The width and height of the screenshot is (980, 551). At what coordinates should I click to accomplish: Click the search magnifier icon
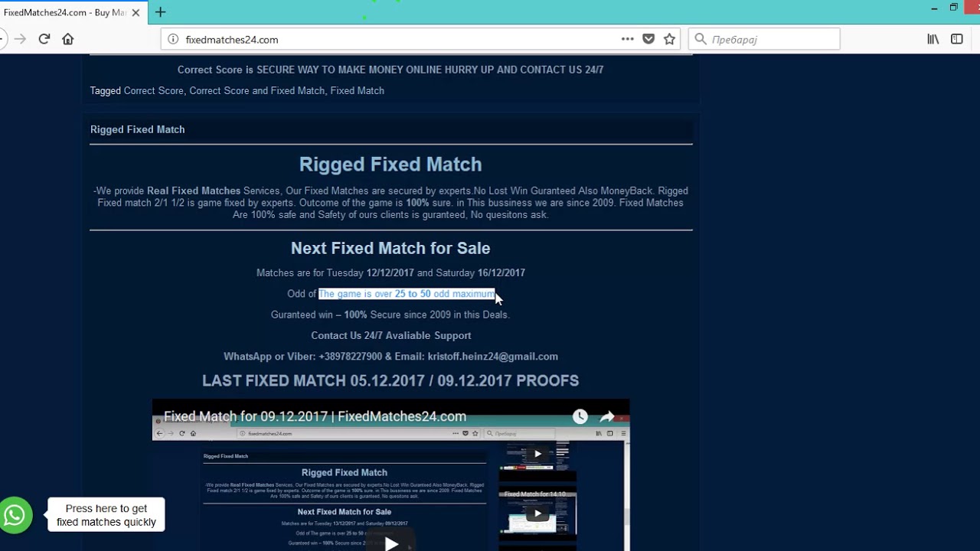click(x=700, y=39)
